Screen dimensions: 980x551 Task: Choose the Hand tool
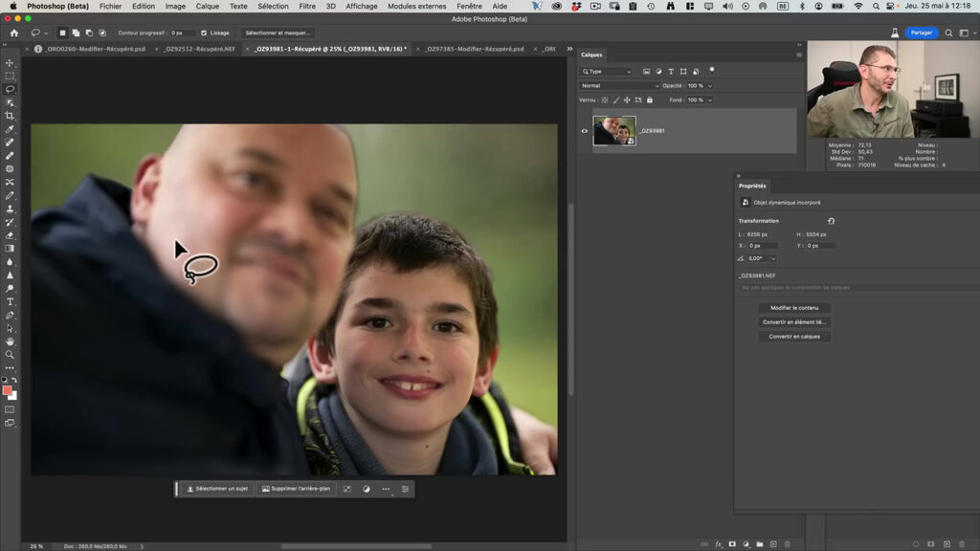click(11, 341)
